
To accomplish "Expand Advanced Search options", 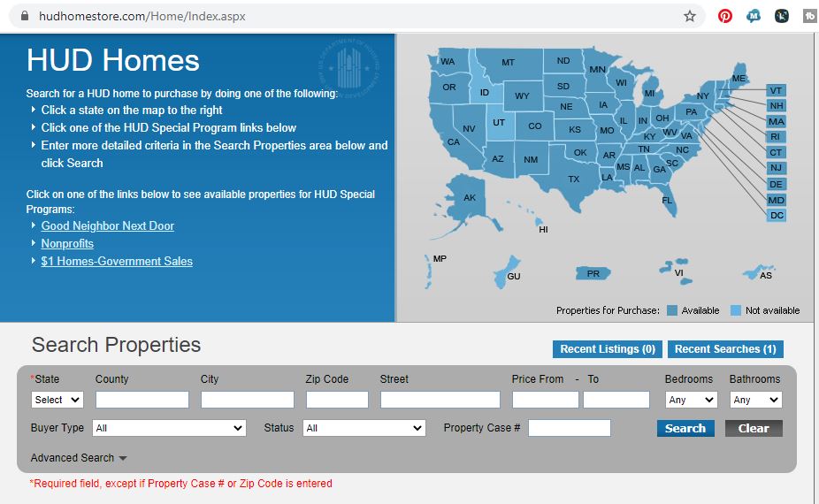I will pos(79,457).
